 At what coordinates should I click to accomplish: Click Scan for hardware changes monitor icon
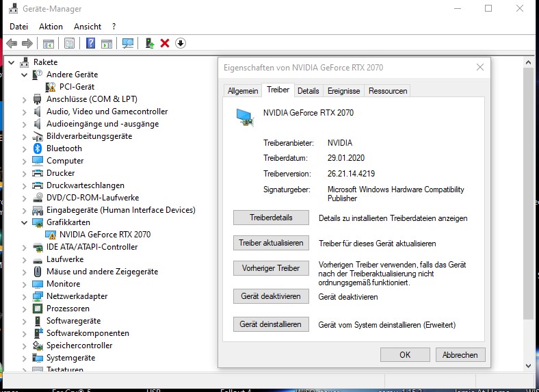128,43
